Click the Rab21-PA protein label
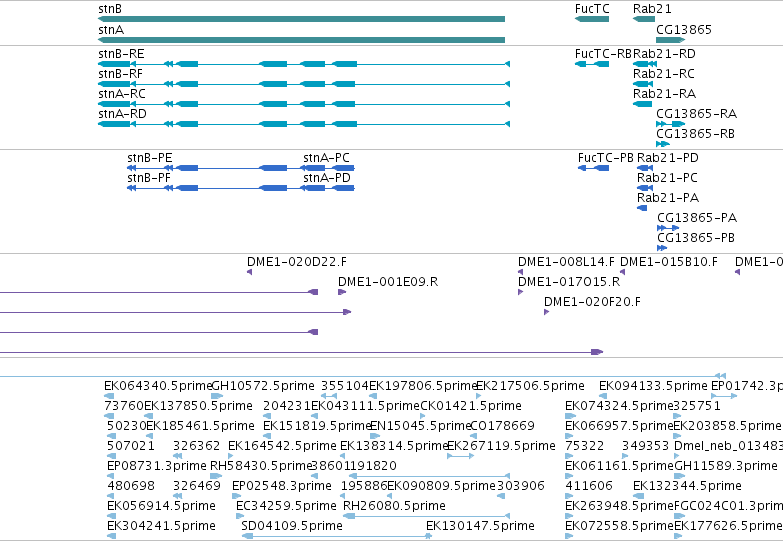The width and height of the screenshot is (783, 541). pos(668,198)
